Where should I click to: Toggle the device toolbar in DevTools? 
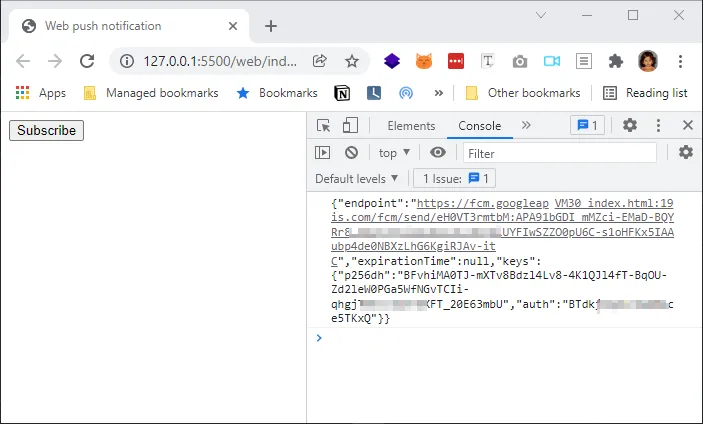[x=350, y=125]
